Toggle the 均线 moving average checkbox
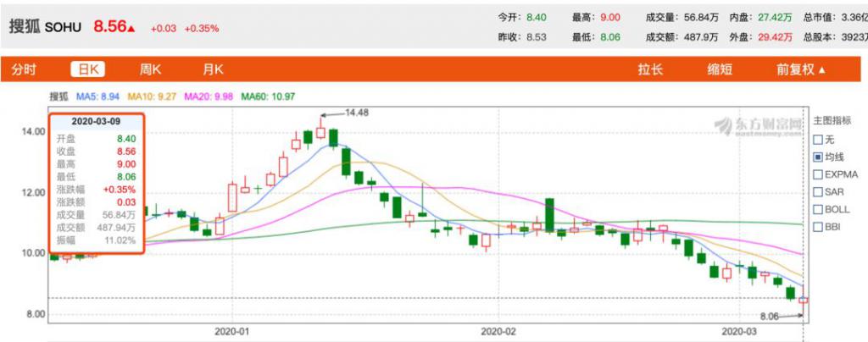868x342 pixels. pos(818,157)
